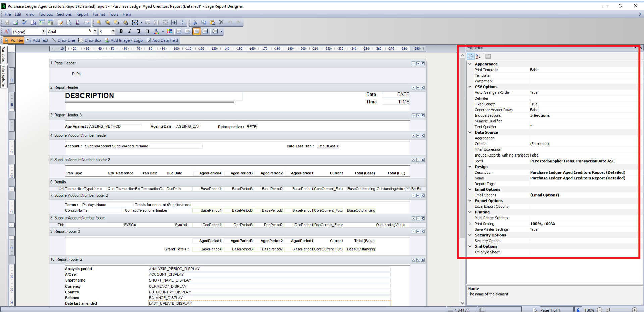
Task: Open the Edit menu
Action: 18,14
